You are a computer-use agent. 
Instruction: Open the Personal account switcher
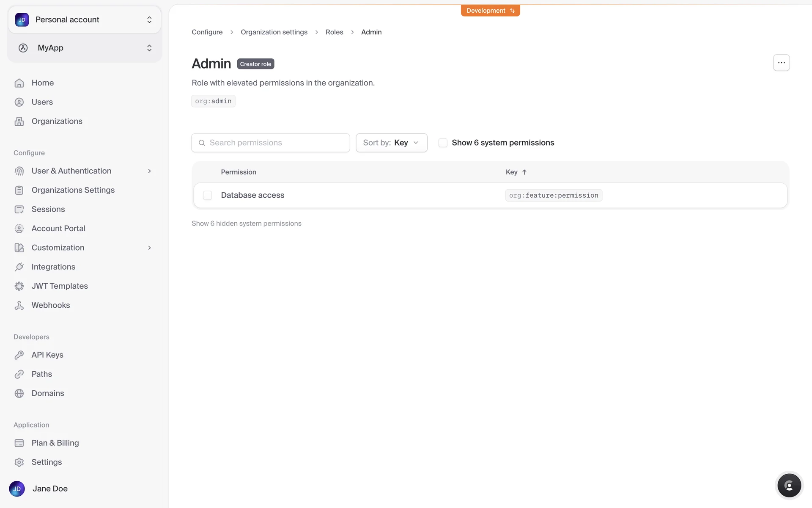(85, 19)
